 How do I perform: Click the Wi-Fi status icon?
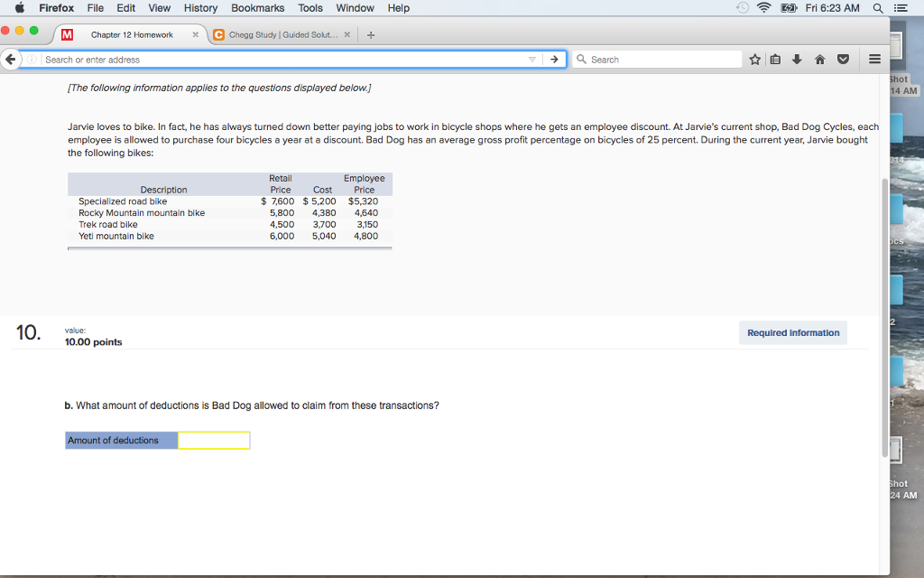coord(764,7)
